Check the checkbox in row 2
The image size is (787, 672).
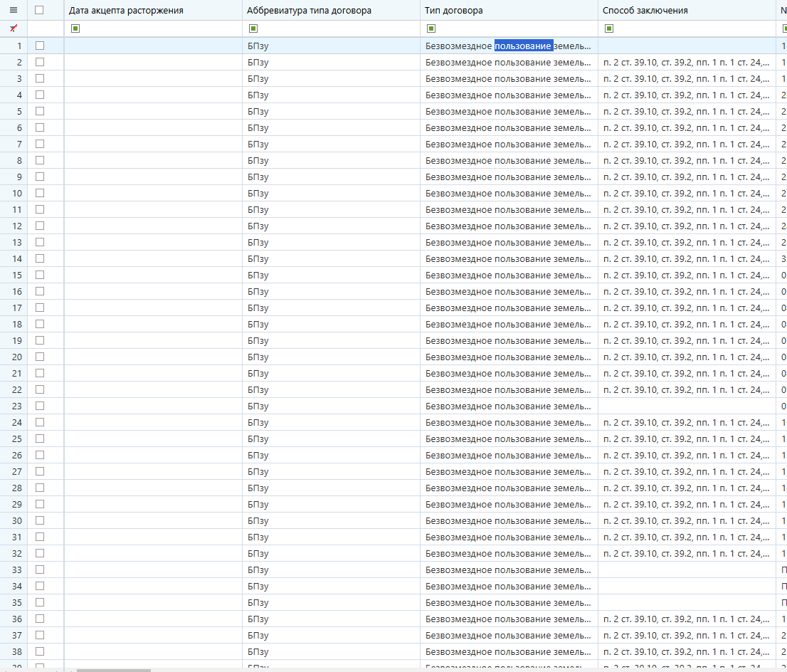pos(40,62)
